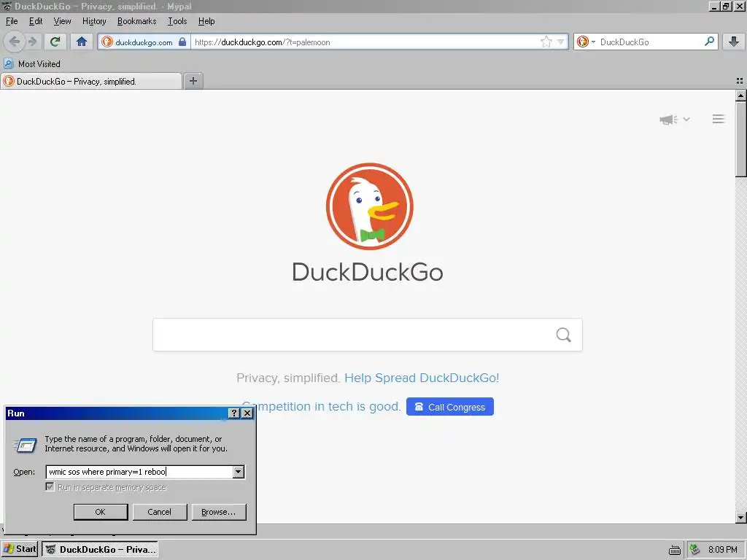Image resolution: width=747 pixels, height=560 pixels.
Task: Open the File menu
Action: 12,21
